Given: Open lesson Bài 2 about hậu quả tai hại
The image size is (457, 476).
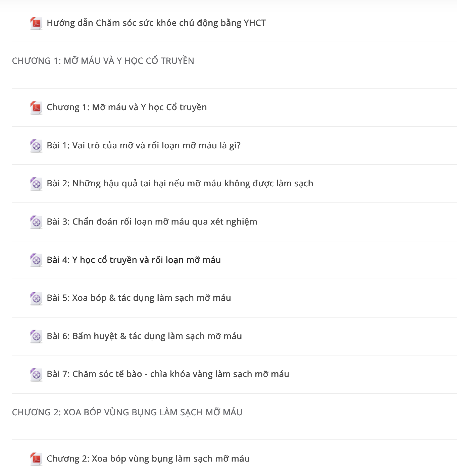Looking at the screenshot, I should click(x=180, y=184).
